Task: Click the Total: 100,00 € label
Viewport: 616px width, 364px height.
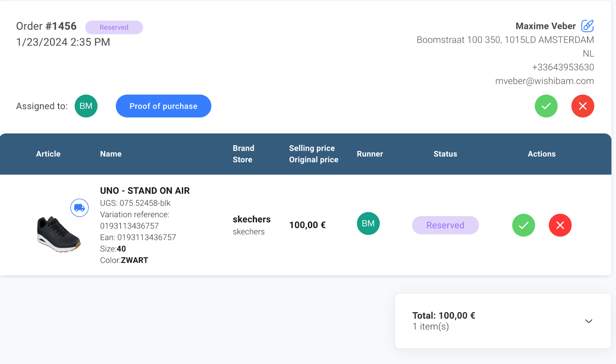Action: click(444, 316)
